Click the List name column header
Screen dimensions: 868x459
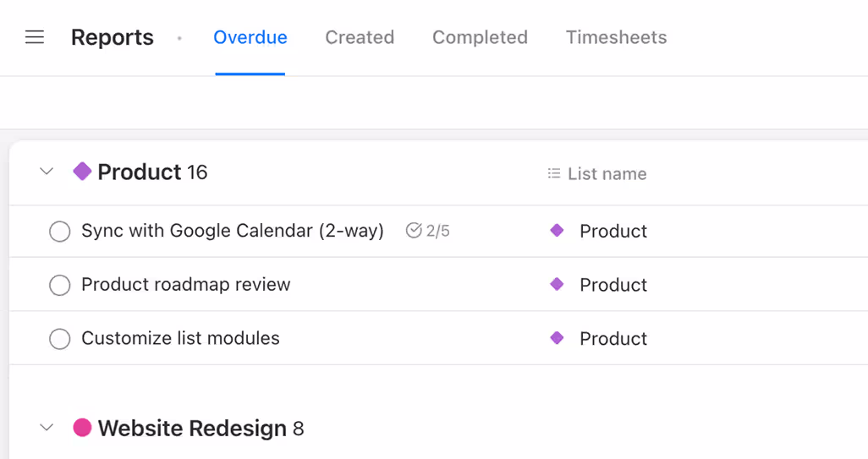click(x=607, y=174)
